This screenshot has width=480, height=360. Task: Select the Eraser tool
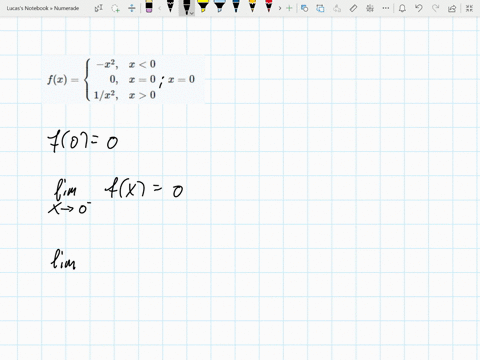pyautogui.click(x=149, y=7)
